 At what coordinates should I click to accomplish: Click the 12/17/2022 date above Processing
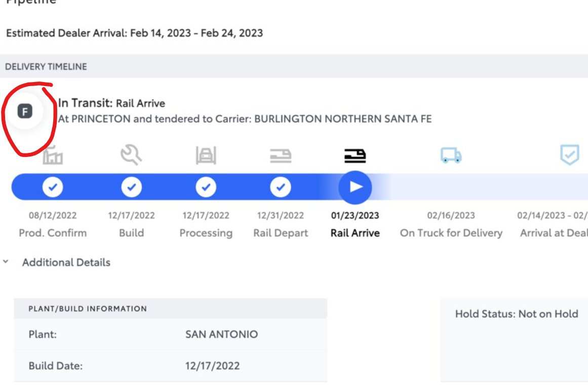pos(206,216)
